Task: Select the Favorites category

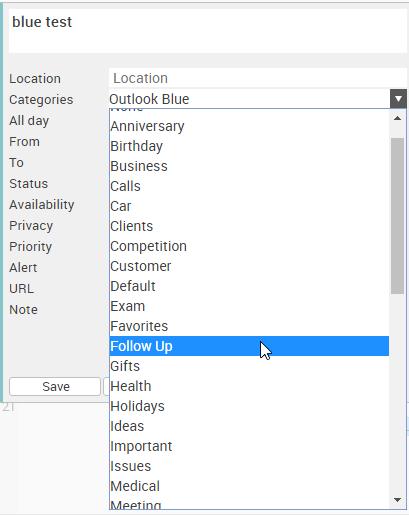Action: [x=249, y=326]
